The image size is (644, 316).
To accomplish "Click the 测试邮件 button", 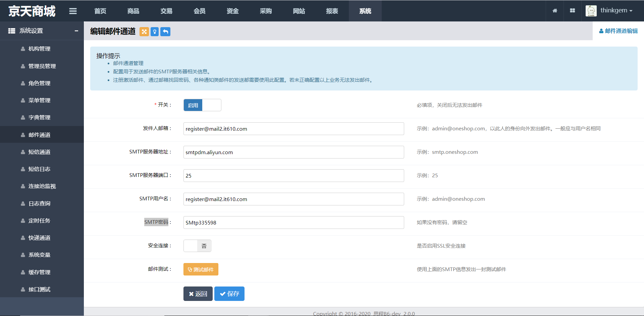I will 201,269.
